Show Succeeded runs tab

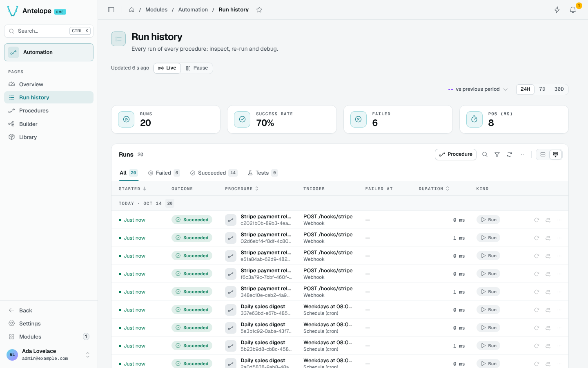click(x=214, y=173)
